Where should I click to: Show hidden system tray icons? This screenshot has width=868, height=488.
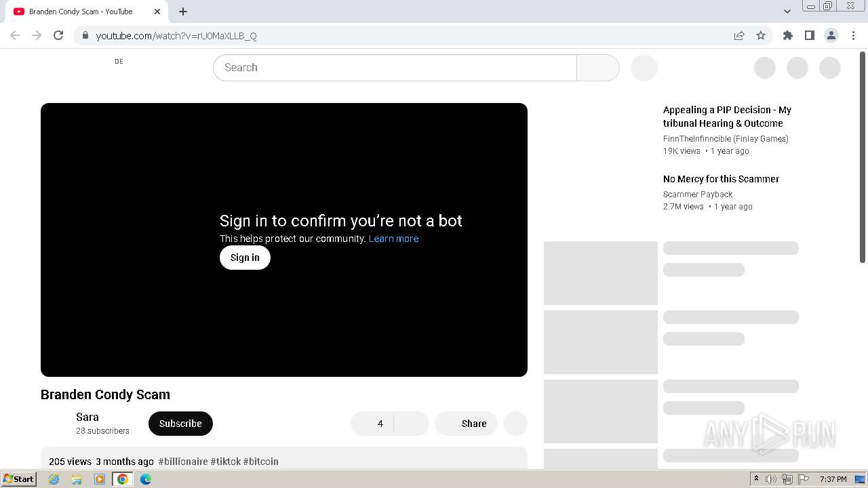pyautogui.click(x=756, y=479)
